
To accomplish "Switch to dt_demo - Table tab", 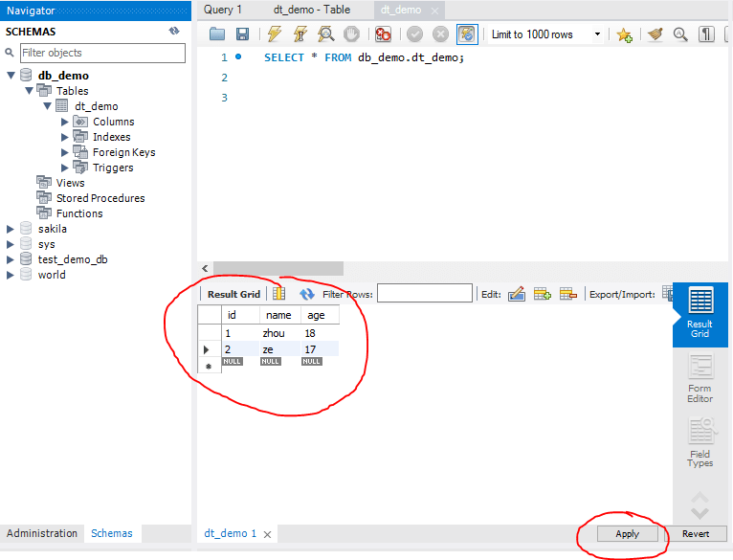I will click(312, 10).
